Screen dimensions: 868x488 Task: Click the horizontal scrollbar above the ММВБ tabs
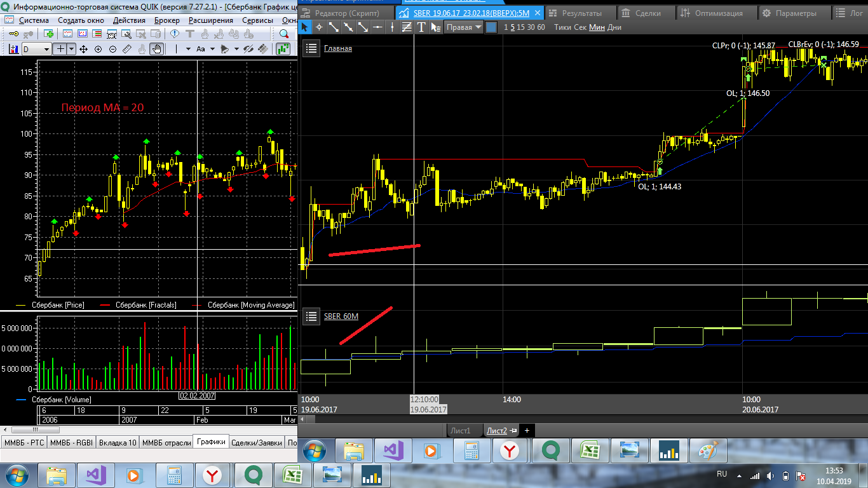tap(149, 430)
